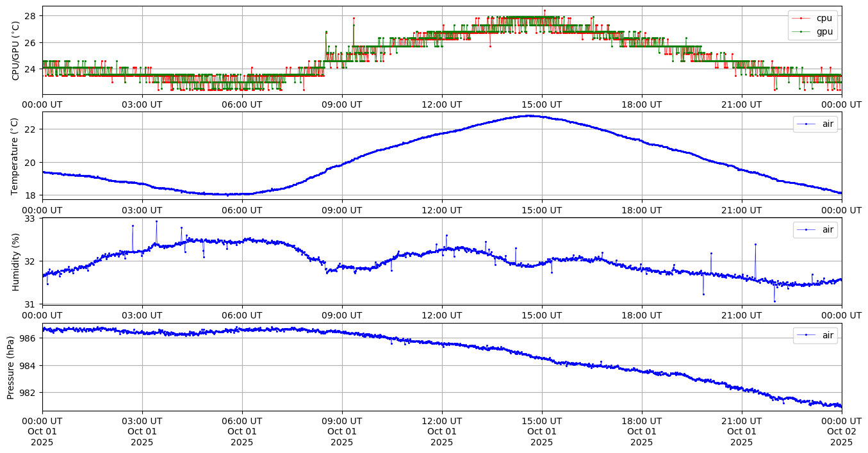Click the Temperature (°C) y-axis label
This screenshot has height=453, width=868.
(x=16, y=156)
